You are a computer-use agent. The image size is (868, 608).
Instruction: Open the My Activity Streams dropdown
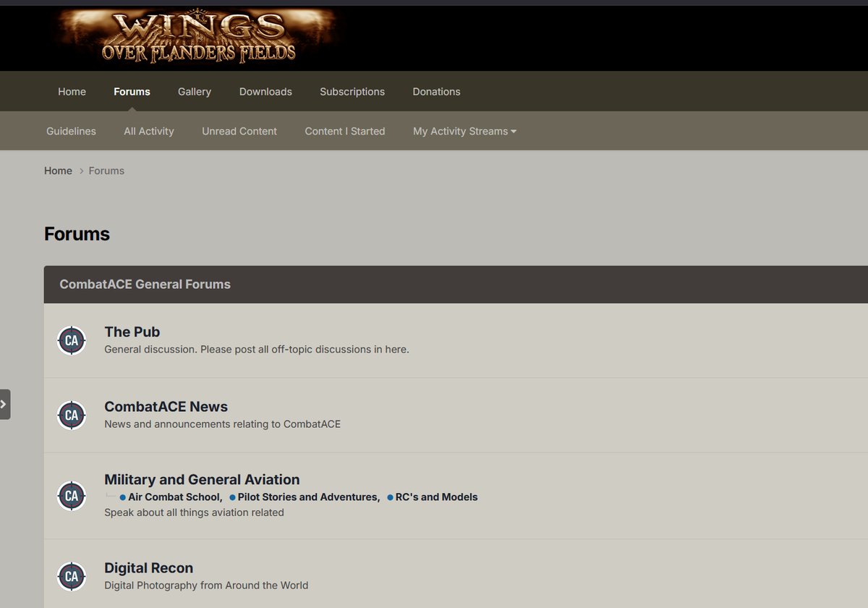click(x=464, y=131)
